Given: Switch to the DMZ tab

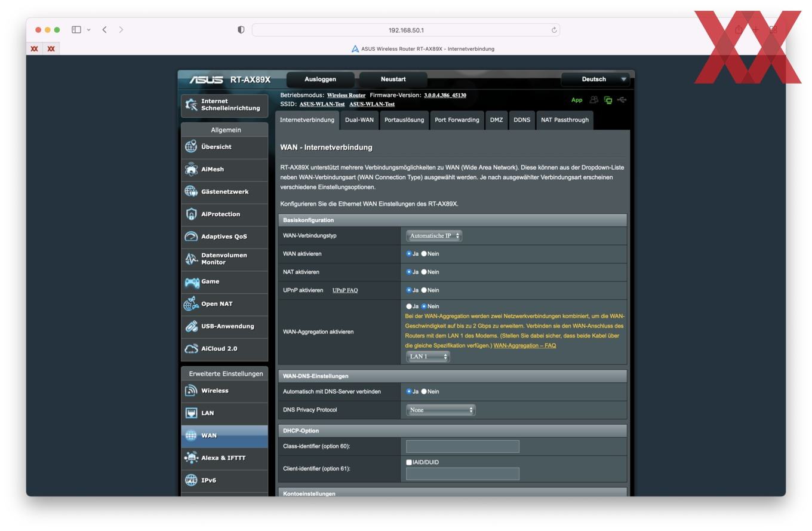Looking at the screenshot, I should tap(496, 120).
